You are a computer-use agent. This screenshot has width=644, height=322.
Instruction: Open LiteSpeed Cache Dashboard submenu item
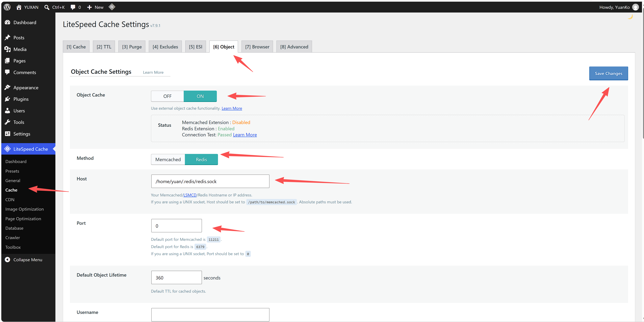tap(16, 161)
